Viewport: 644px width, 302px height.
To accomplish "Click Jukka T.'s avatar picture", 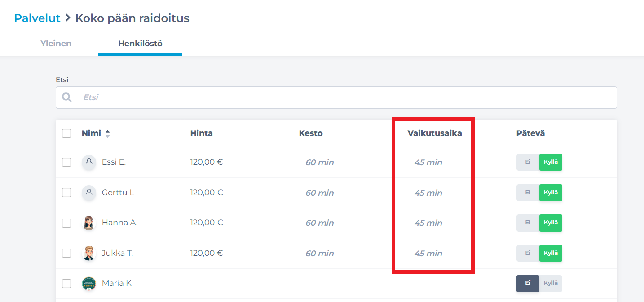I will [x=89, y=253].
